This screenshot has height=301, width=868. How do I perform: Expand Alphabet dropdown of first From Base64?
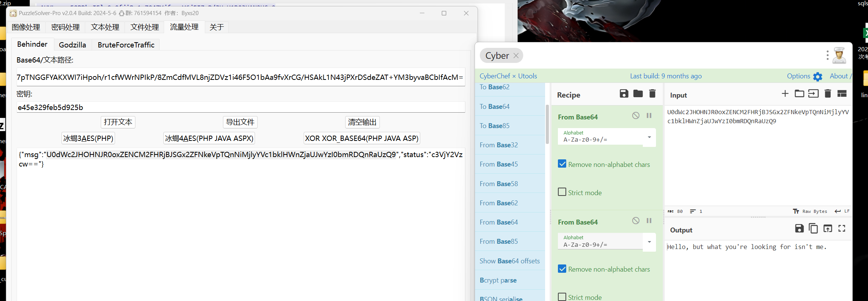point(649,137)
